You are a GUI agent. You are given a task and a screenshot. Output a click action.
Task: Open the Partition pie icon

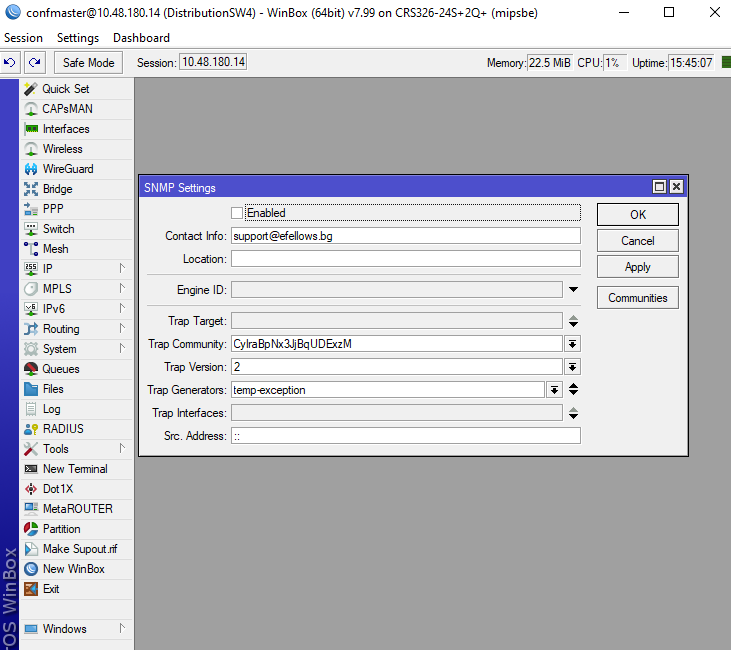click(x=31, y=529)
